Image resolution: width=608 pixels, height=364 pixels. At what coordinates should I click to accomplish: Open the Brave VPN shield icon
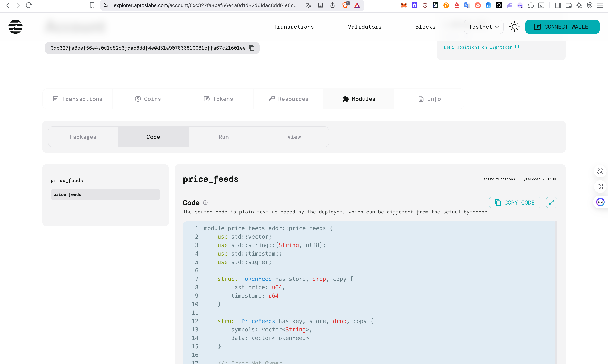pyautogui.click(x=590, y=5)
